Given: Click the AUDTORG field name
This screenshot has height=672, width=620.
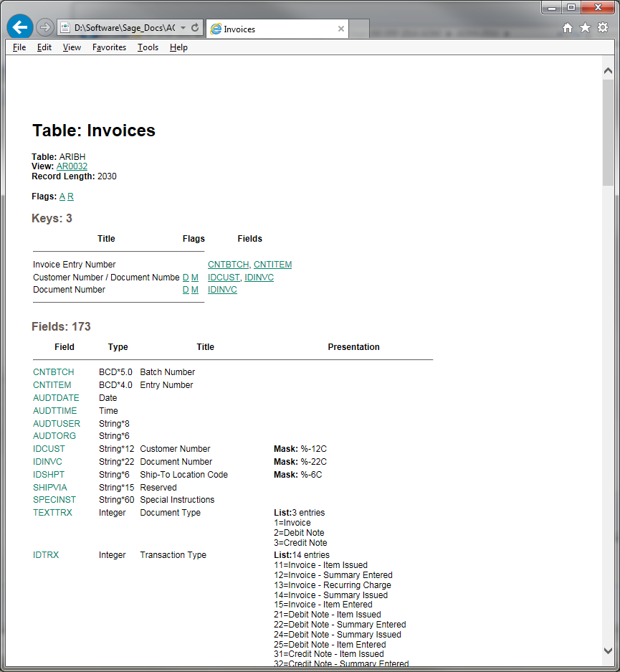Looking at the screenshot, I should point(54,436).
